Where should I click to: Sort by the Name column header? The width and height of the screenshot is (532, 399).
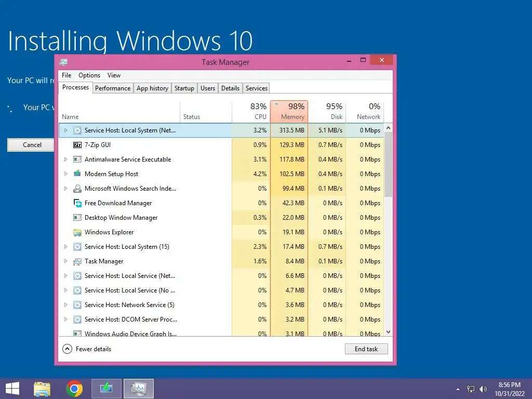(119, 111)
